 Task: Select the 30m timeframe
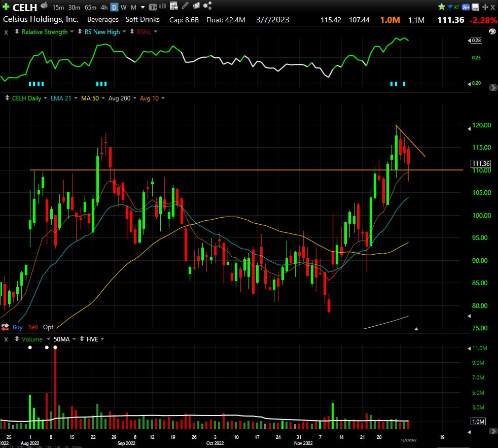tap(75, 7)
